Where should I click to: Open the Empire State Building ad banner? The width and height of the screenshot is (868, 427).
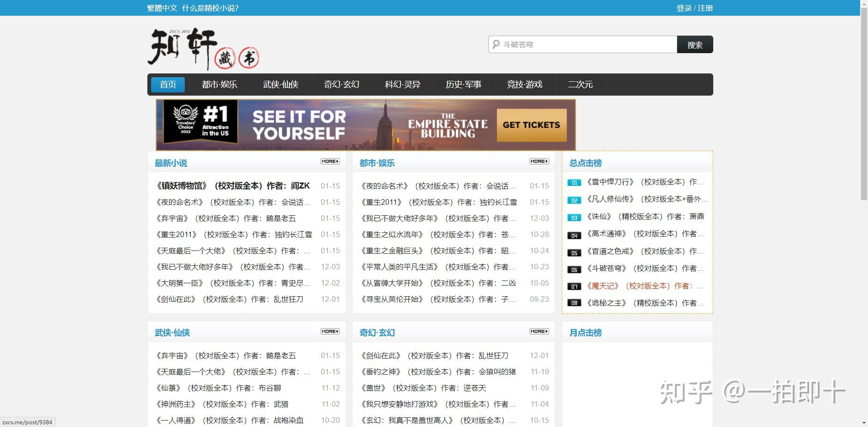366,125
